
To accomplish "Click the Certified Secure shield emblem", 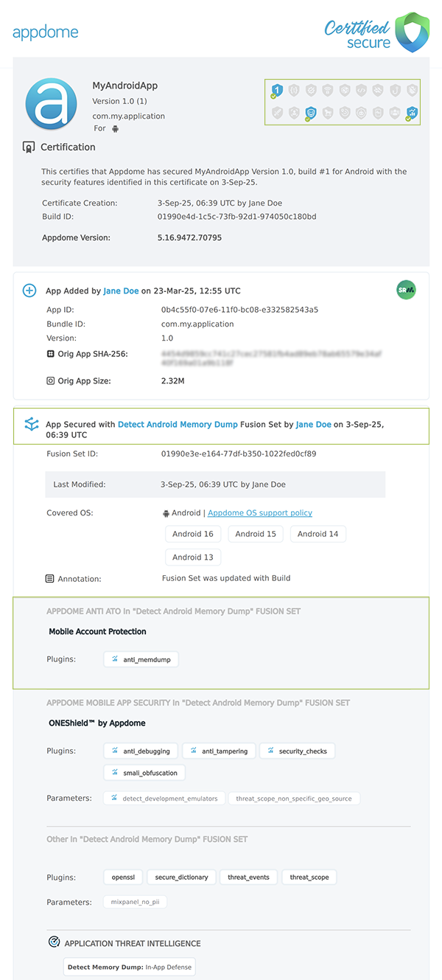I will pos(413,32).
